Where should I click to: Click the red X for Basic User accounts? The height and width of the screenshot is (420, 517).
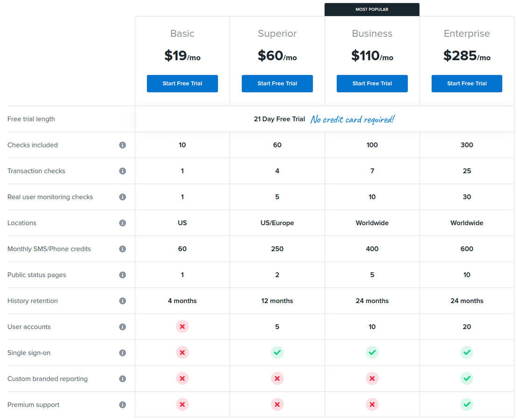pyautogui.click(x=182, y=327)
